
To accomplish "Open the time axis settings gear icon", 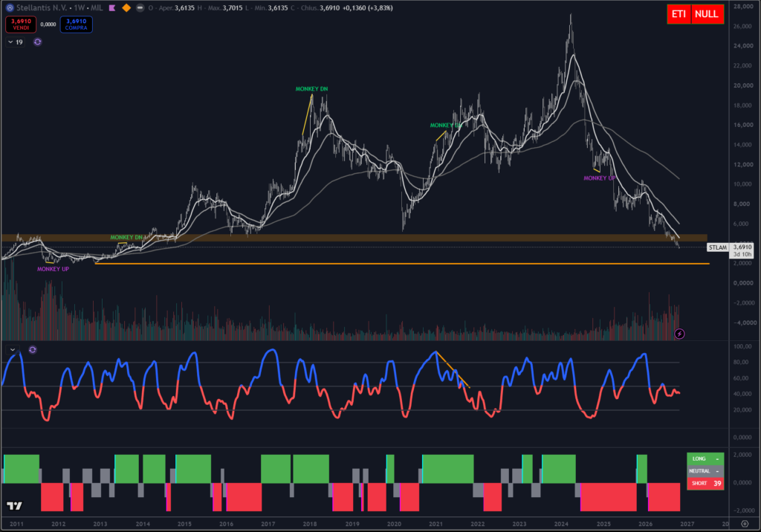I will pyautogui.click(x=745, y=524).
